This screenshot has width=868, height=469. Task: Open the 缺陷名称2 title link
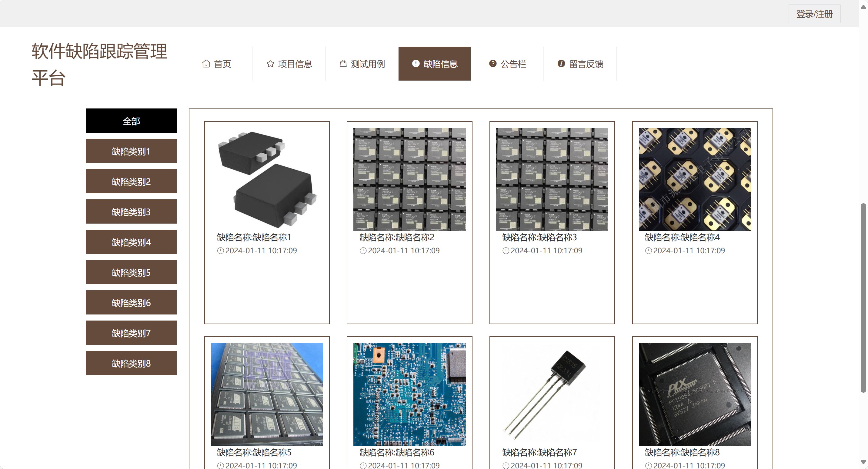pos(397,238)
